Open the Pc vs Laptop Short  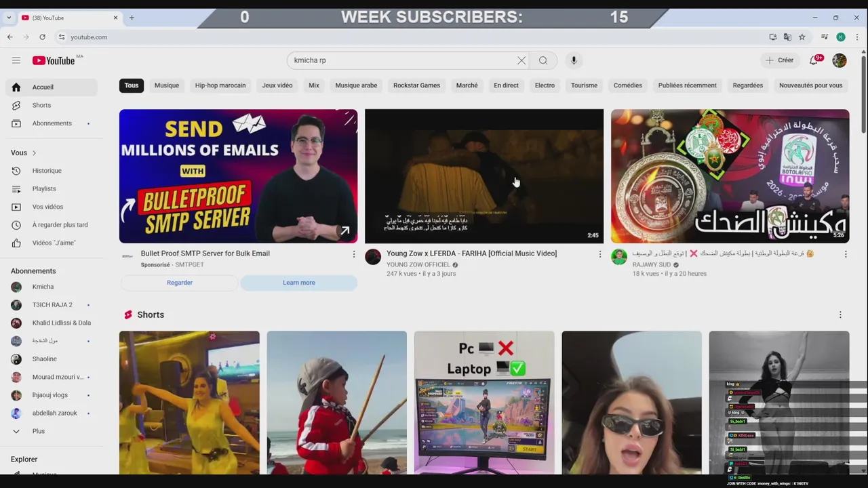(x=484, y=403)
